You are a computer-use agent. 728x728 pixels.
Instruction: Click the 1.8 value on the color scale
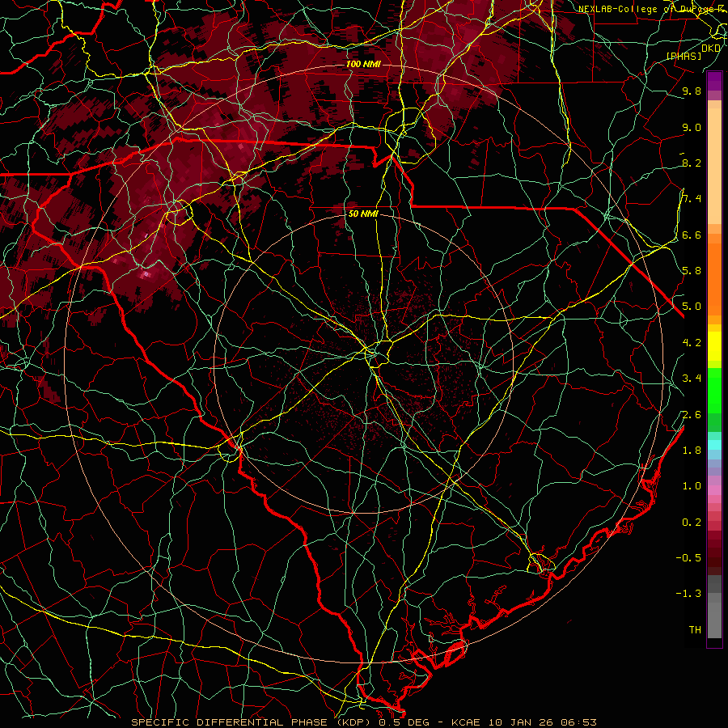[692, 451]
